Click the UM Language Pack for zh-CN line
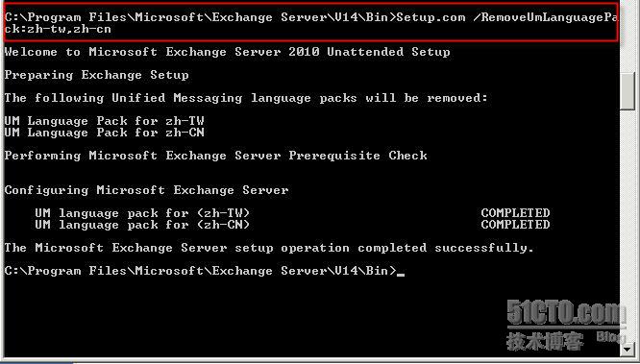The image size is (640, 364). click(104, 133)
